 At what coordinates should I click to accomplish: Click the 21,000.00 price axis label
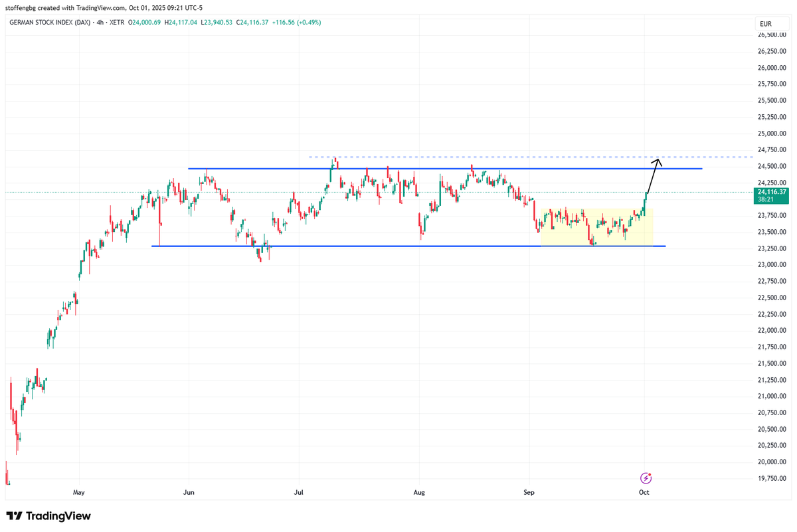click(x=772, y=397)
